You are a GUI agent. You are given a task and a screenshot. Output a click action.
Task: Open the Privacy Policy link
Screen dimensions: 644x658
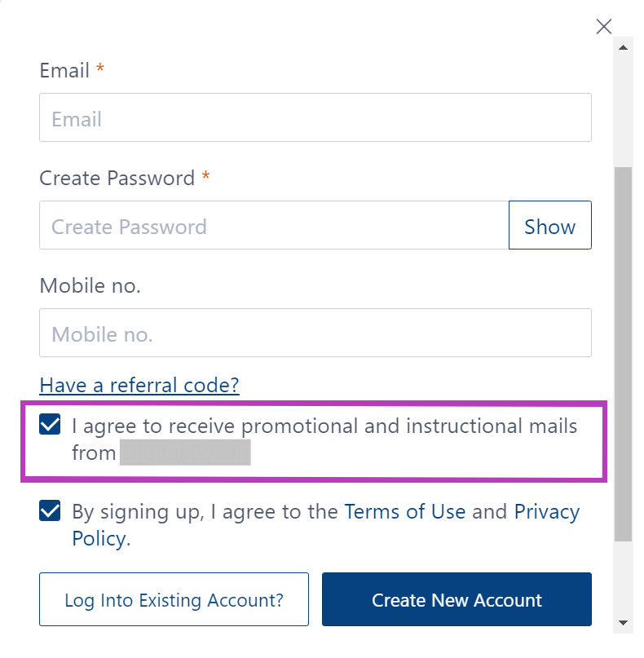click(x=546, y=512)
